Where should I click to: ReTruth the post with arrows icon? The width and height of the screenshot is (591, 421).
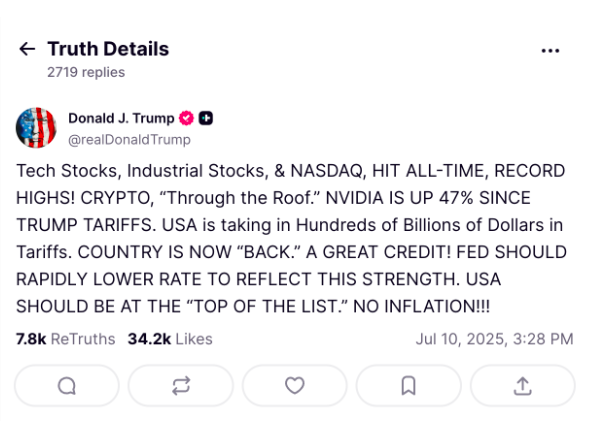coord(181,386)
